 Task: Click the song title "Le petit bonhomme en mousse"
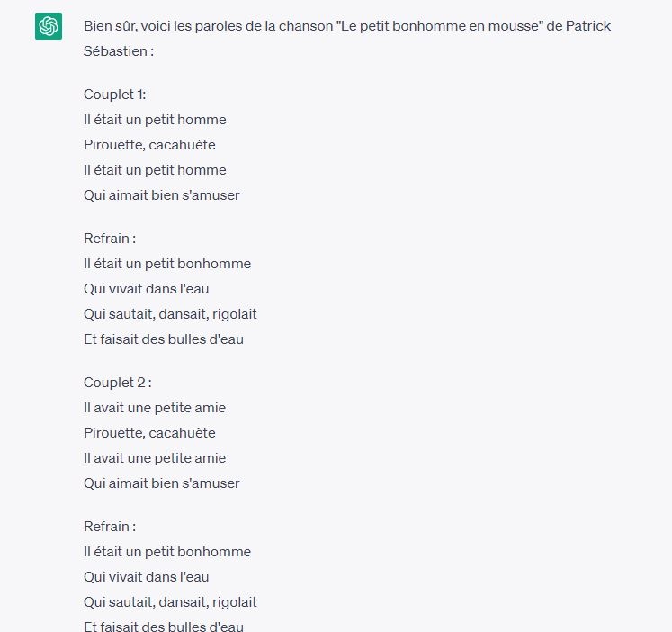[x=447, y=26]
